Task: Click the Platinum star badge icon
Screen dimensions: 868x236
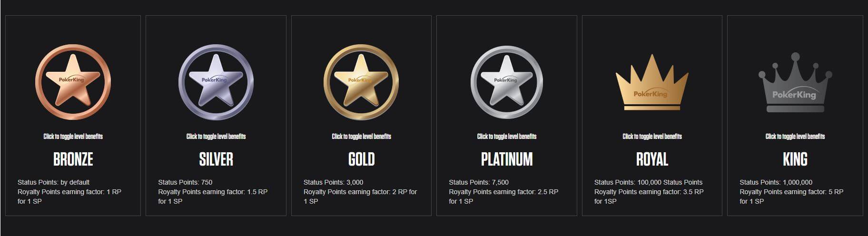Action: tap(506, 82)
